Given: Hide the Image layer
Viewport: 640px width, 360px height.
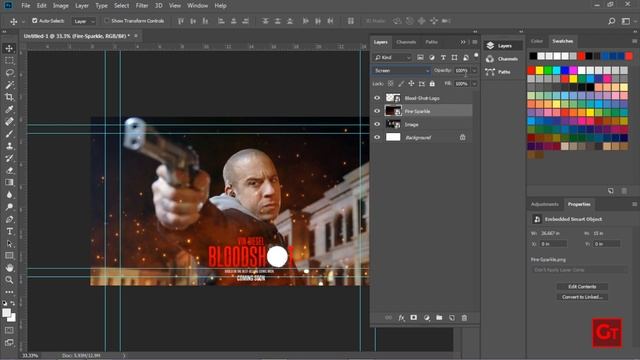Looking at the screenshot, I should 377,124.
